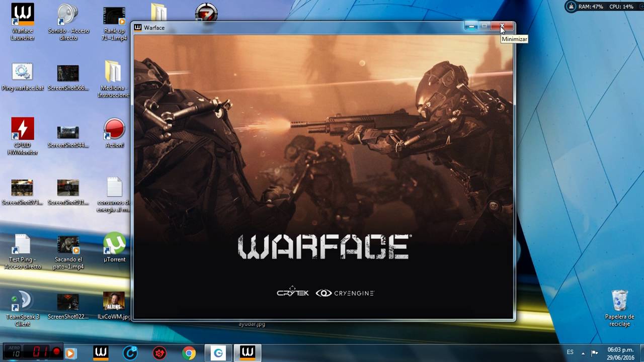Switch to the G app taskbar button
This screenshot has height=362, width=644.
click(x=218, y=353)
